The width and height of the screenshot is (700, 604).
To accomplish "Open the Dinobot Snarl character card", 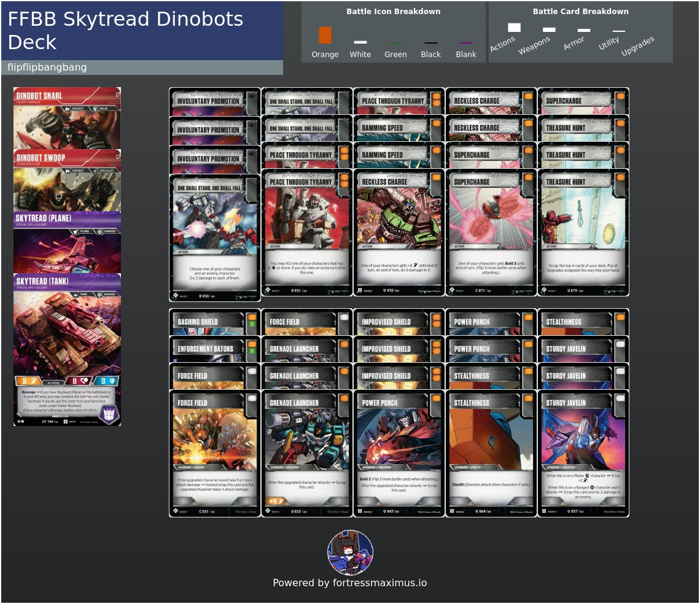I will [x=67, y=118].
